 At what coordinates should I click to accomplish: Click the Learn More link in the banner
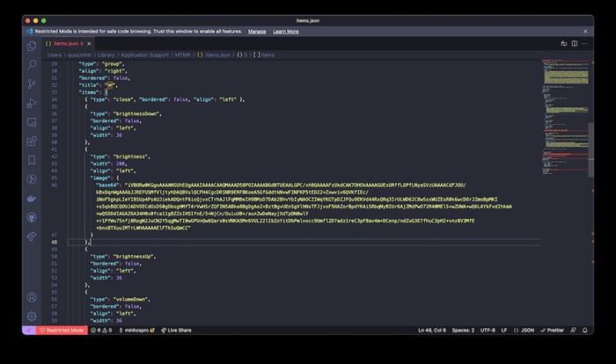tap(286, 32)
